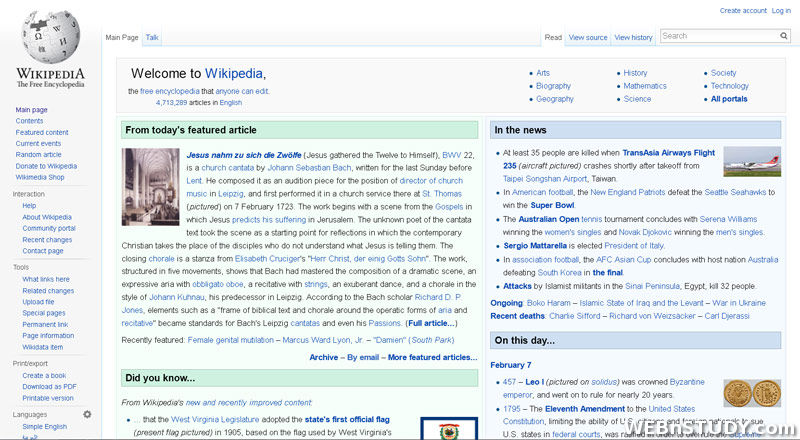Viewport: 800px width, 440px height.
Task: Open the Contents sidebar link
Action: [29, 121]
